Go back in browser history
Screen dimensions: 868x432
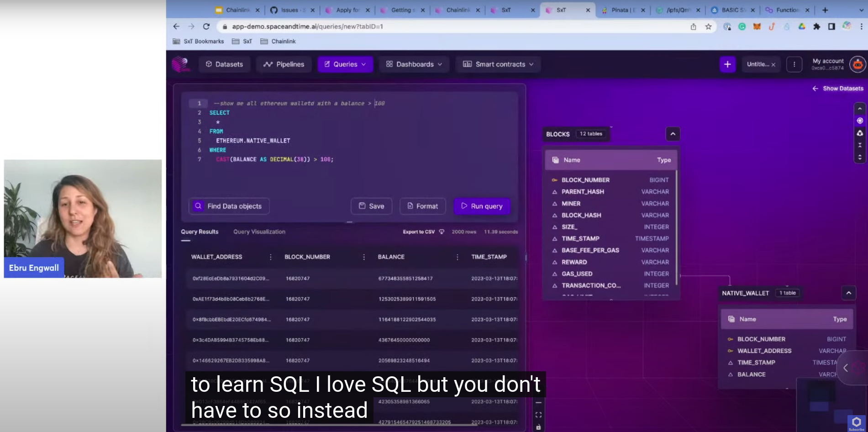point(176,26)
